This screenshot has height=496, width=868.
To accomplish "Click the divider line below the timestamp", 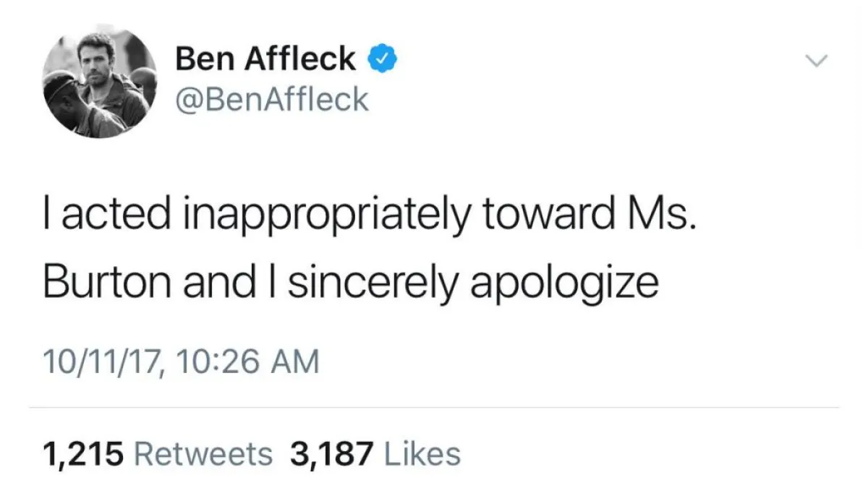I will point(434,407).
